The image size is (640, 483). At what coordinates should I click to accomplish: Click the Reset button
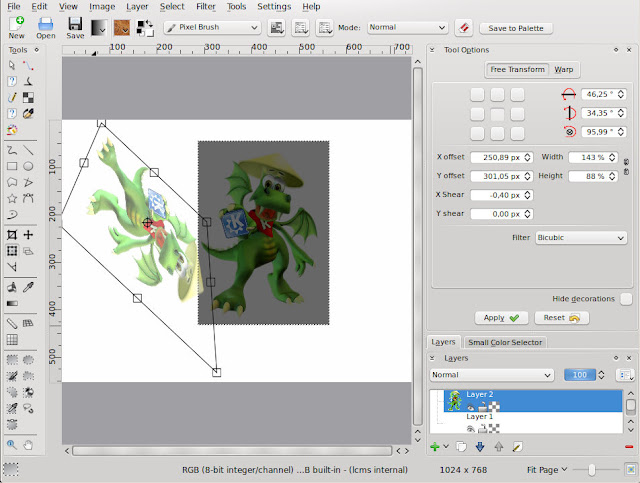562,318
